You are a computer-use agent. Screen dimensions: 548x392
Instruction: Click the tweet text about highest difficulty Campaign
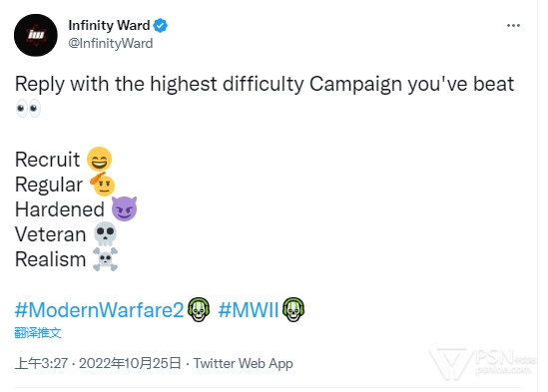265,84
